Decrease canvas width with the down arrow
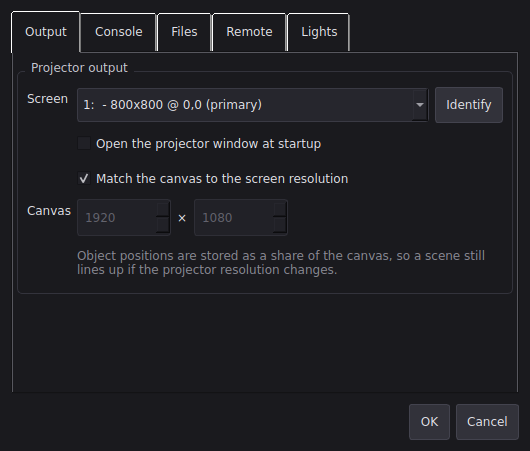The width and height of the screenshot is (530, 451). pos(163,225)
